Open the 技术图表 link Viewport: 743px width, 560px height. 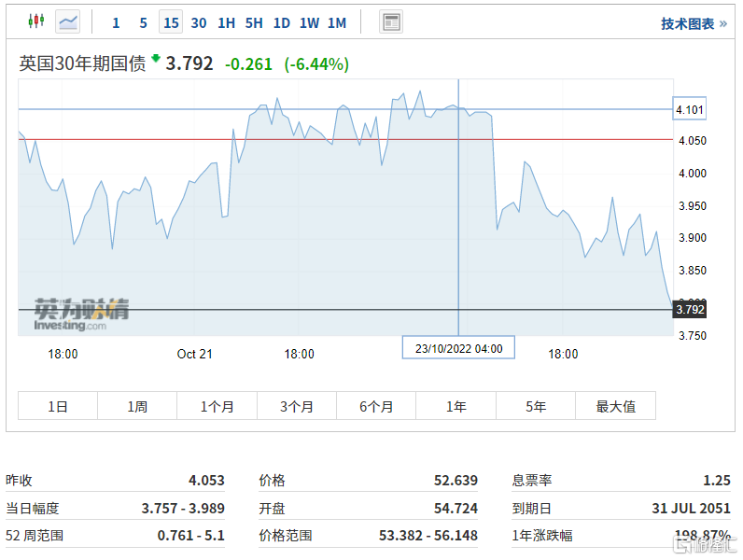tap(694, 23)
